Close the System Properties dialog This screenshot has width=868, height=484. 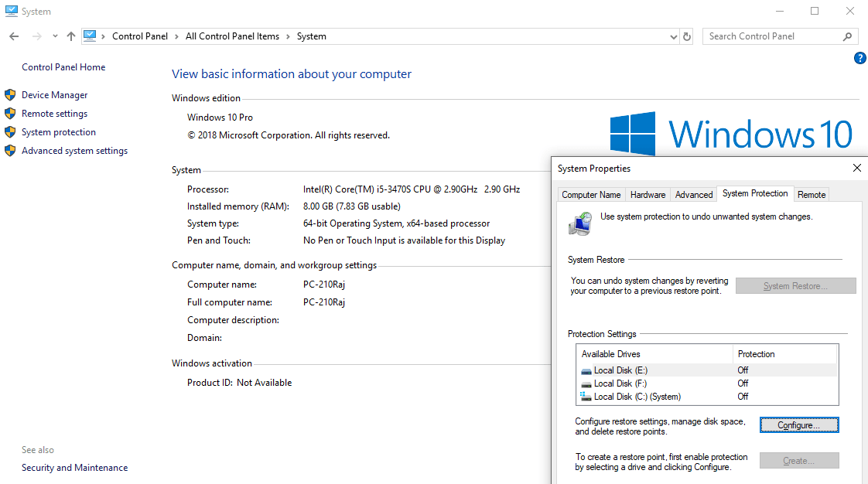point(857,168)
